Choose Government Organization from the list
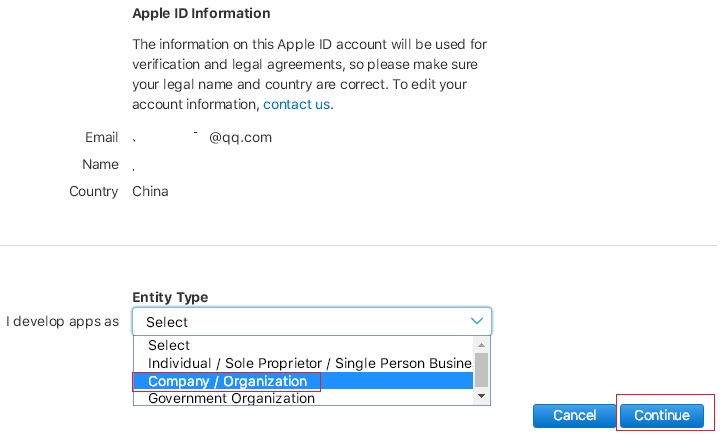The height and width of the screenshot is (435, 722). 231,398
